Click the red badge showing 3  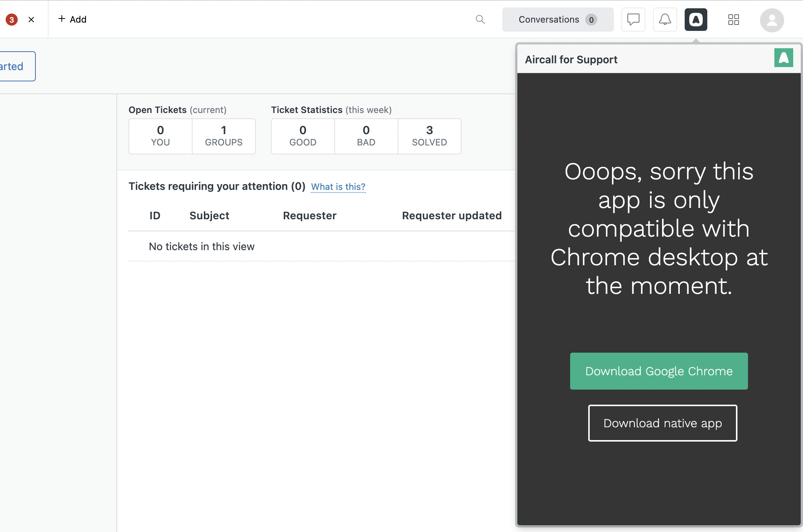12,20
